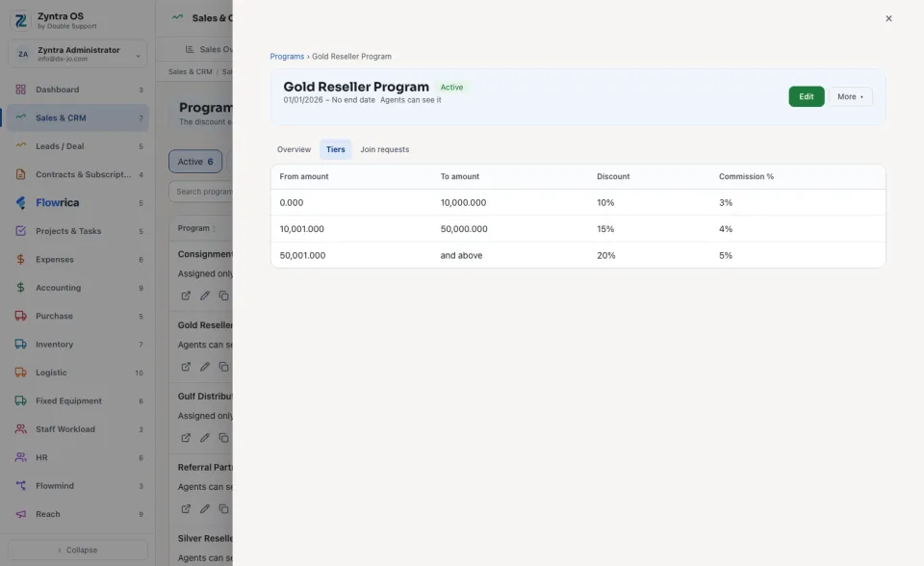924x566 pixels.
Task: Click 15% discount cell
Action: point(605,229)
